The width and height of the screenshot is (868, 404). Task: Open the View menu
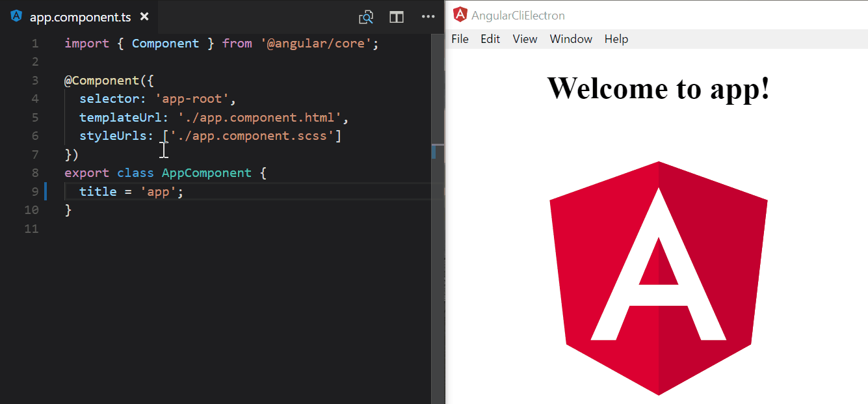[x=525, y=39]
